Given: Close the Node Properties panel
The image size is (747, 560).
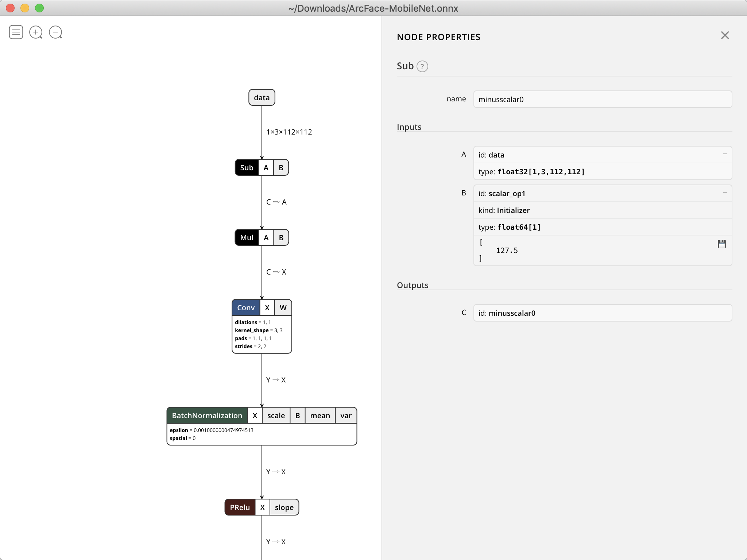Looking at the screenshot, I should click(x=724, y=35).
